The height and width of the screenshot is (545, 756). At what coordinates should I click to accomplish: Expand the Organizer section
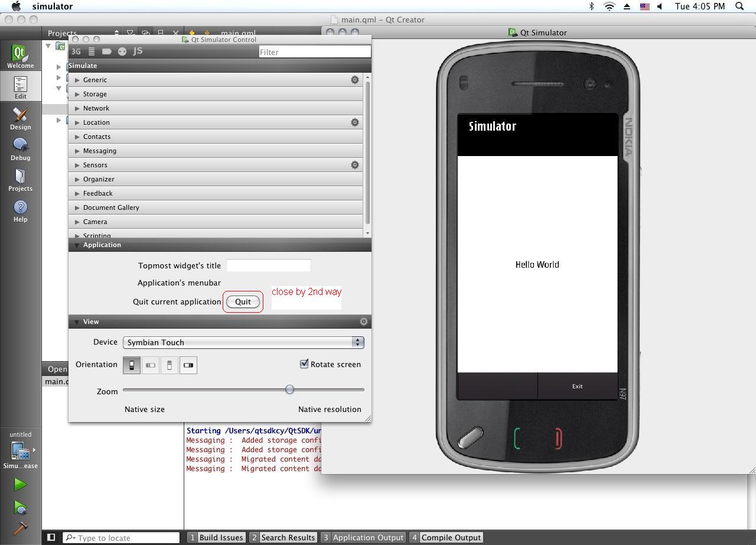click(x=216, y=179)
